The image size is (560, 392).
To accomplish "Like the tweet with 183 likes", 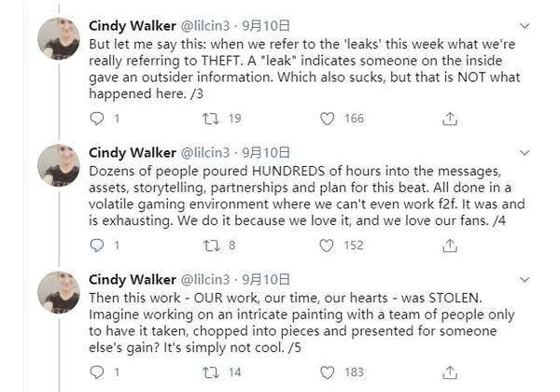I will 327,372.
